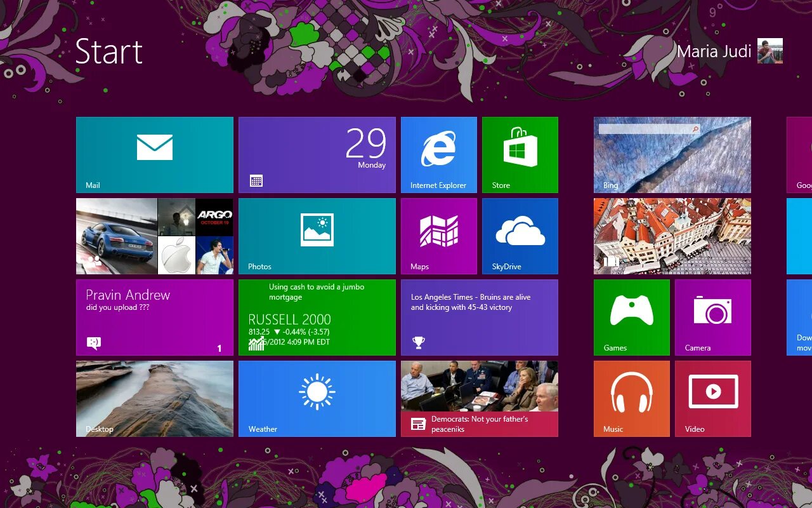This screenshot has height=508, width=812.
Task: Click the ARGO poster in People tile
Action: coord(214,217)
